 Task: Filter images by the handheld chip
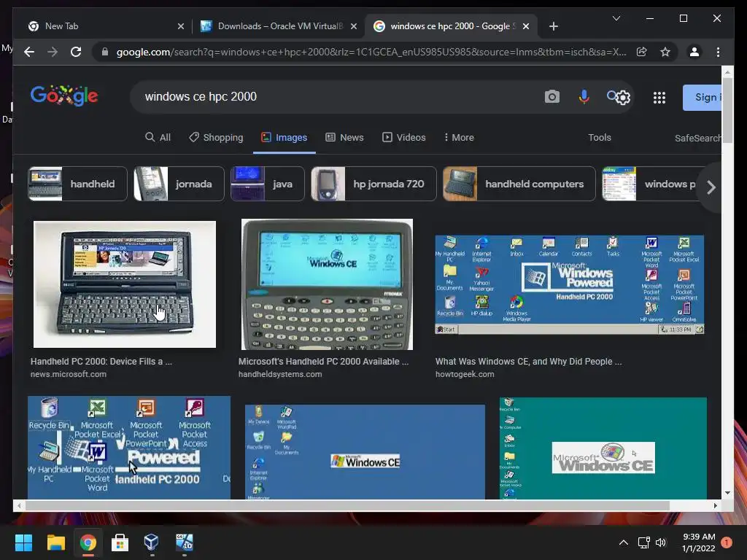pos(77,184)
